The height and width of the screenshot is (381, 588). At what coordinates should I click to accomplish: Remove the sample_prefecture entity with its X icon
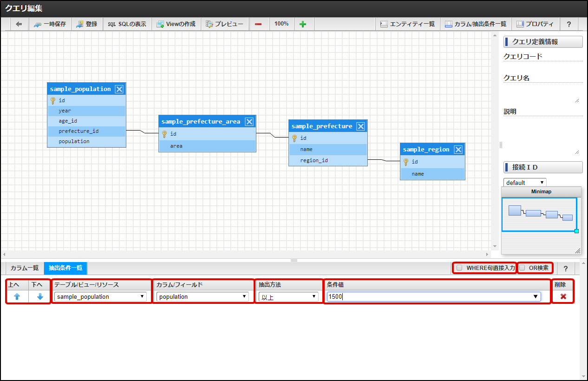click(x=361, y=126)
